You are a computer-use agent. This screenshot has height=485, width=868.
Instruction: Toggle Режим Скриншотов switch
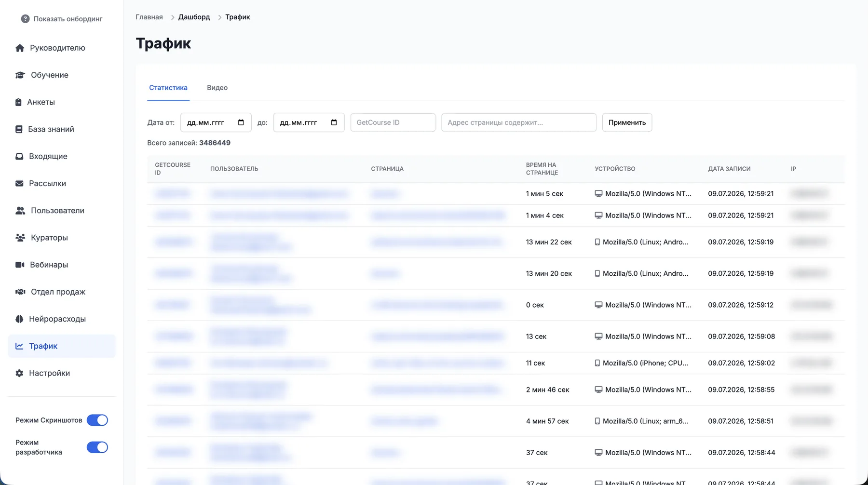click(97, 420)
